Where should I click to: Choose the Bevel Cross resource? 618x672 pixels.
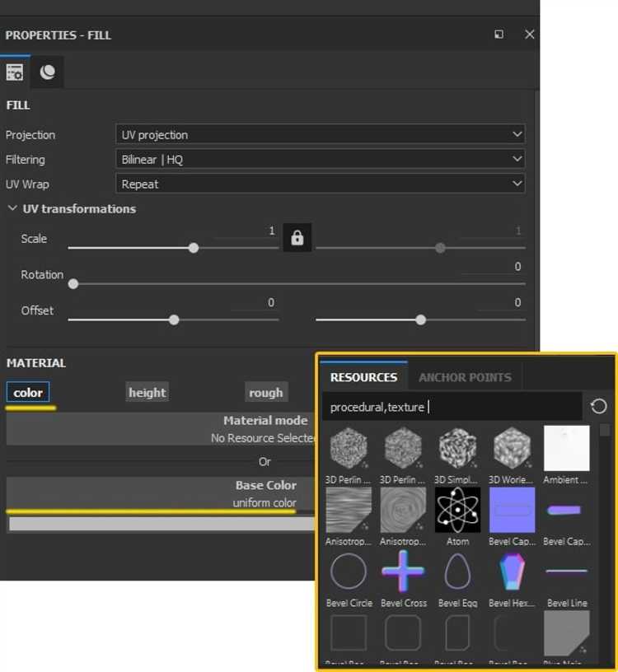pos(403,572)
